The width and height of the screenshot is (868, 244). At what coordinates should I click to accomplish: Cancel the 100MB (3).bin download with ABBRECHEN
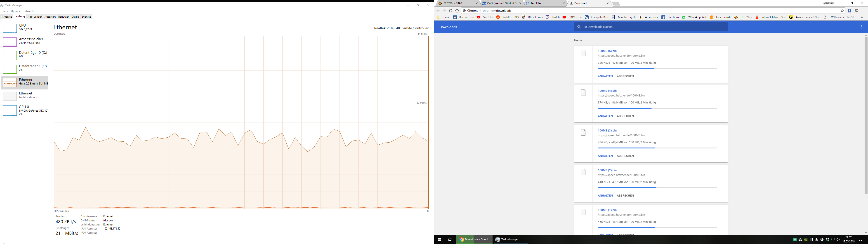coord(625,156)
